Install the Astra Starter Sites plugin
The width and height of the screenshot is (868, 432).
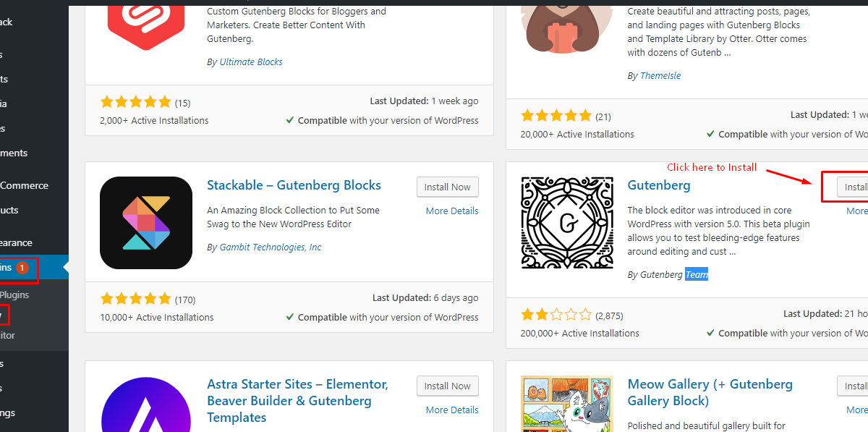pyautogui.click(x=448, y=386)
